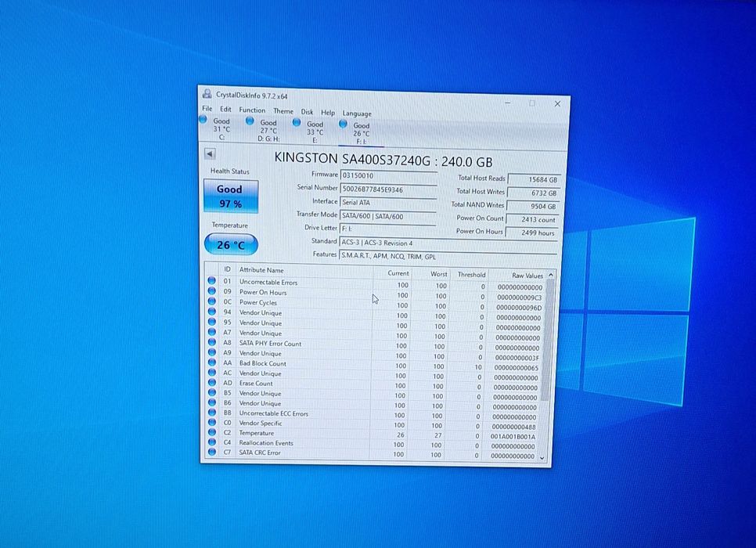
Task: Click the Drive Letter field
Action: tap(387, 229)
